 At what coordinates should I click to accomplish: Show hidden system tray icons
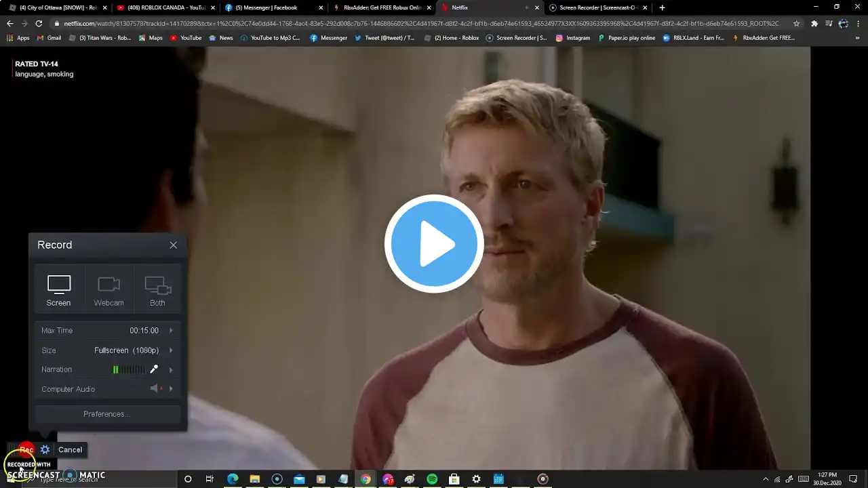pyautogui.click(x=766, y=479)
